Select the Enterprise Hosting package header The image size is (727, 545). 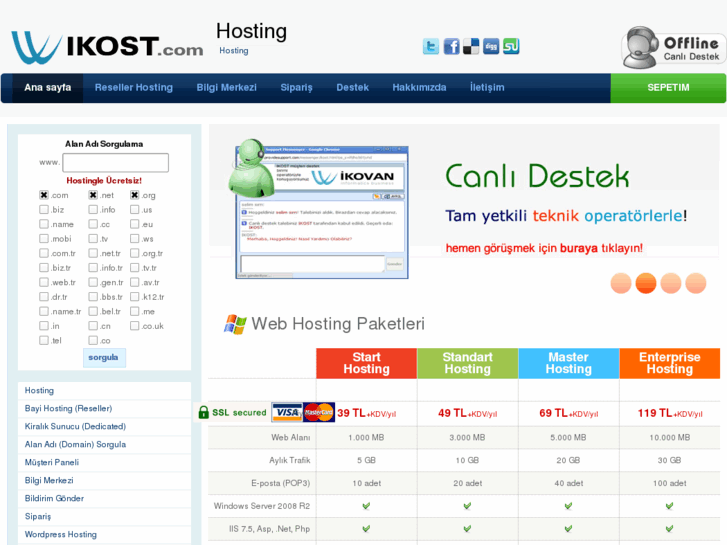(670, 363)
